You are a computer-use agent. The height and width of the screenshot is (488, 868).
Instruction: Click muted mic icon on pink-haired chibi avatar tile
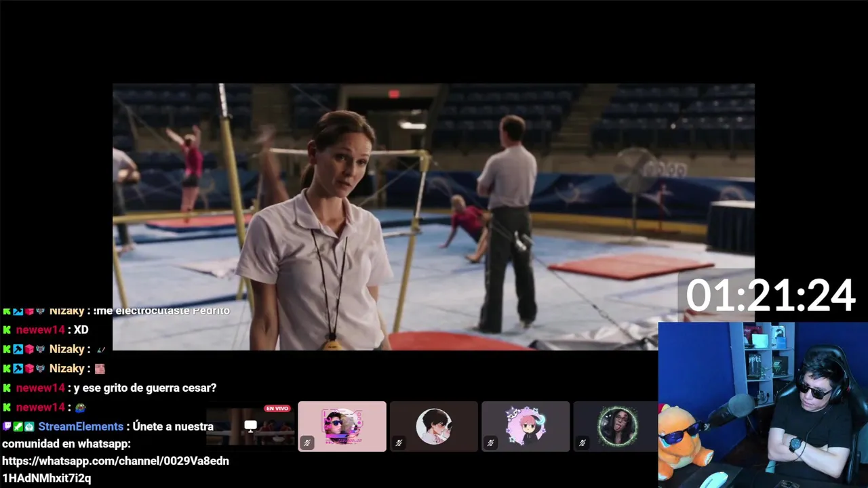490,443
